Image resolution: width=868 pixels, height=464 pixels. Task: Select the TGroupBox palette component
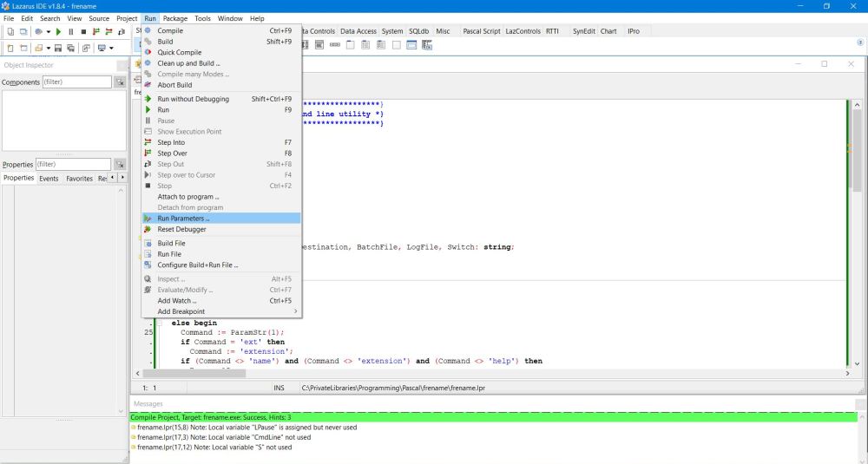[x=351, y=45]
